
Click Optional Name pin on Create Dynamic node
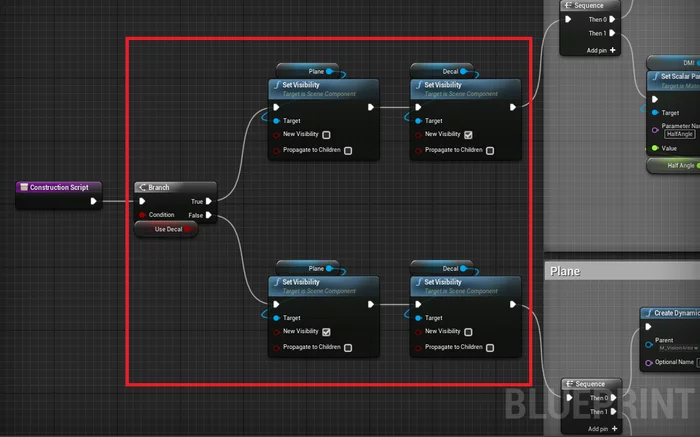point(649,362)
